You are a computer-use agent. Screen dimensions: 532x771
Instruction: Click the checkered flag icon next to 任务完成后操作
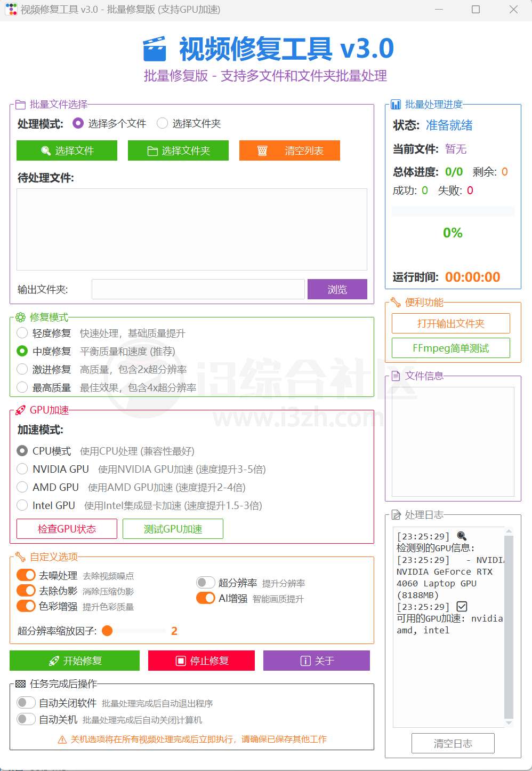tap(21, 684)
